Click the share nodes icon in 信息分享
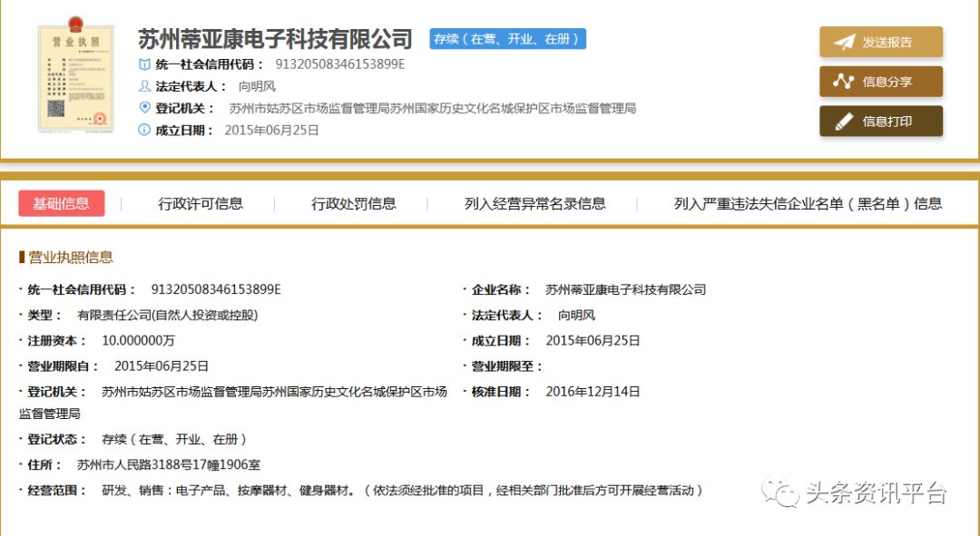This screenshot has width=980, height=536. click(x=844, y=82)
